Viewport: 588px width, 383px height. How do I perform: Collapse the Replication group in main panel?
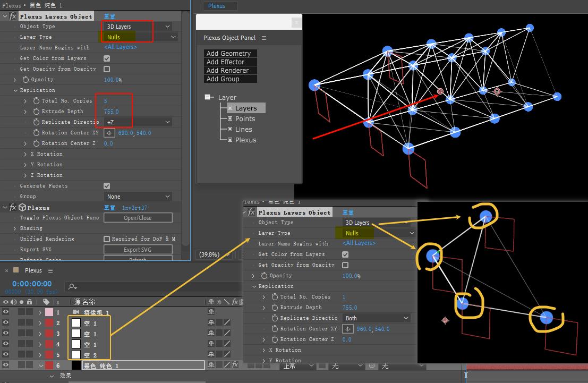click(16, 90)
